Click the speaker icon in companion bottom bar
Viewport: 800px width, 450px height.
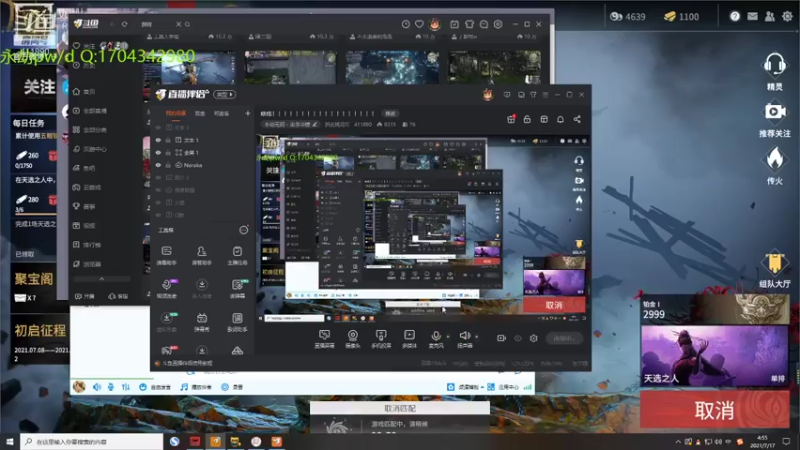[x=464, y=335]
